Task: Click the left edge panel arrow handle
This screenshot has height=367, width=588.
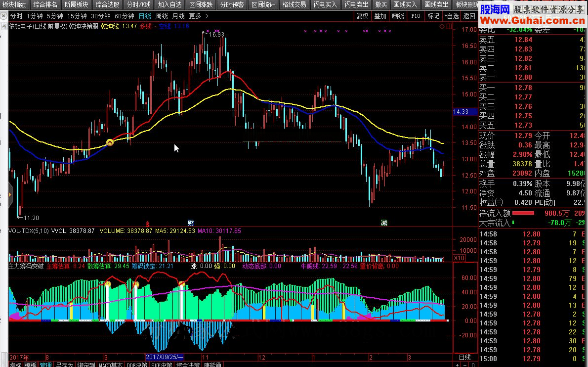Action: pos(10,194)
